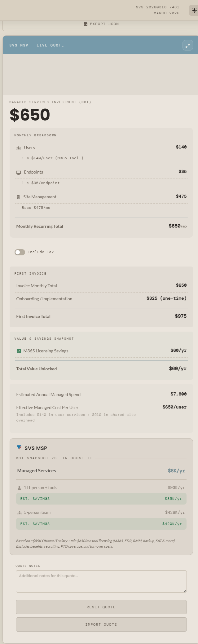198x644 pixels.
Task: Enable the Include Tax toggle
Action: (20, 252)
